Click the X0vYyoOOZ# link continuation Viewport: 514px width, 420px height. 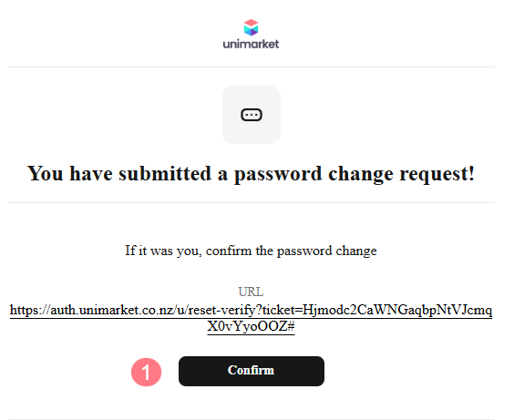pyautogui.click(x=252, y=326)
